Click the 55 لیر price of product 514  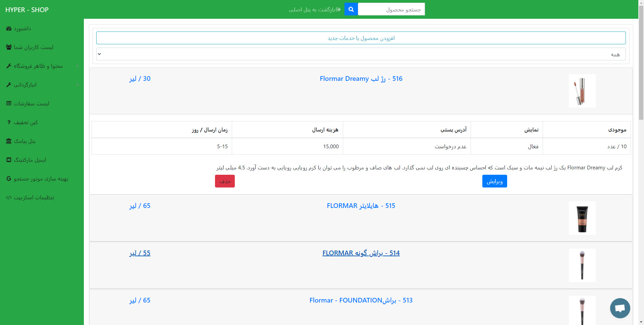point(140,253)
